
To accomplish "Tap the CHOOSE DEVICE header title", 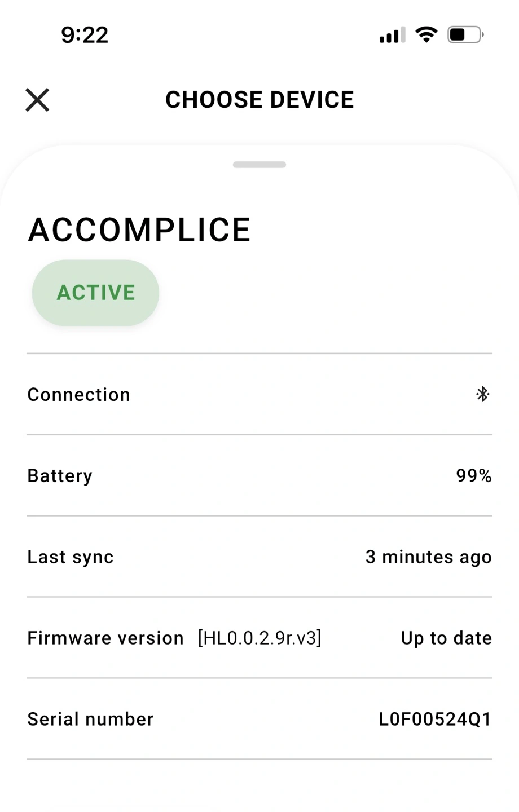I will pyautogui.click(x=259, y=100).
